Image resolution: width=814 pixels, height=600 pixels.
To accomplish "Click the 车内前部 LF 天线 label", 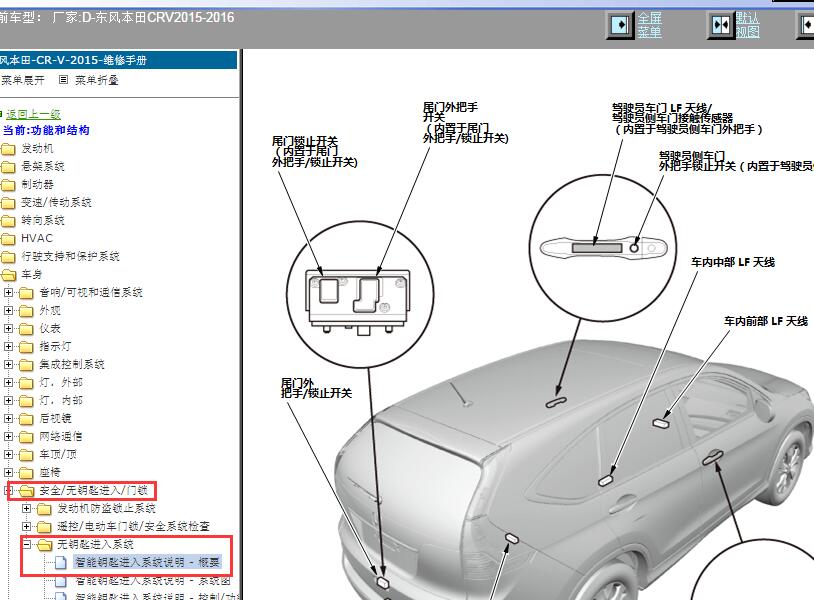I will point(766,321).
